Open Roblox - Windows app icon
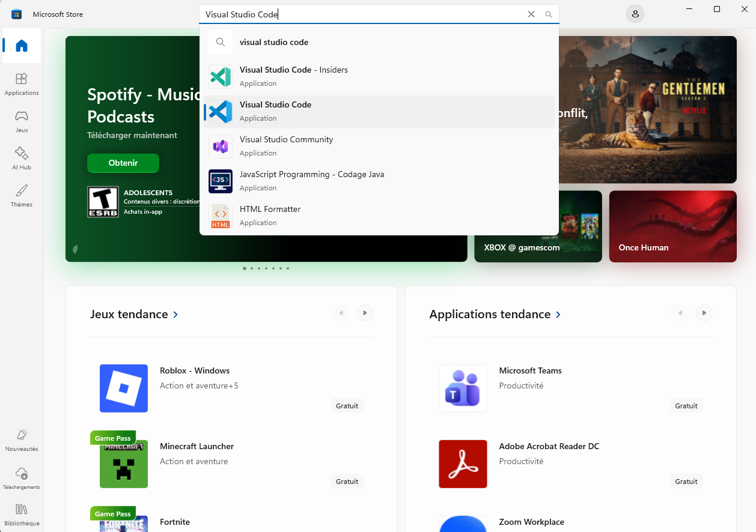756x532 pixels. pos(124,388)
